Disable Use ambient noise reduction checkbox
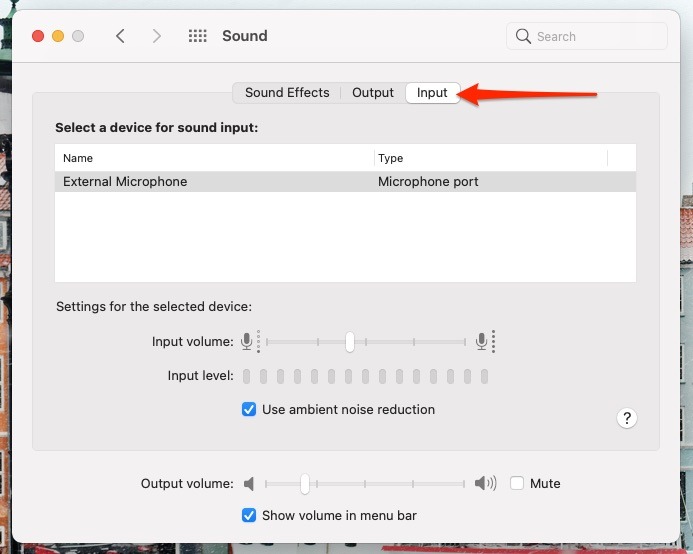Viewport: 693px width, 554px height. (x=249, y=409)
